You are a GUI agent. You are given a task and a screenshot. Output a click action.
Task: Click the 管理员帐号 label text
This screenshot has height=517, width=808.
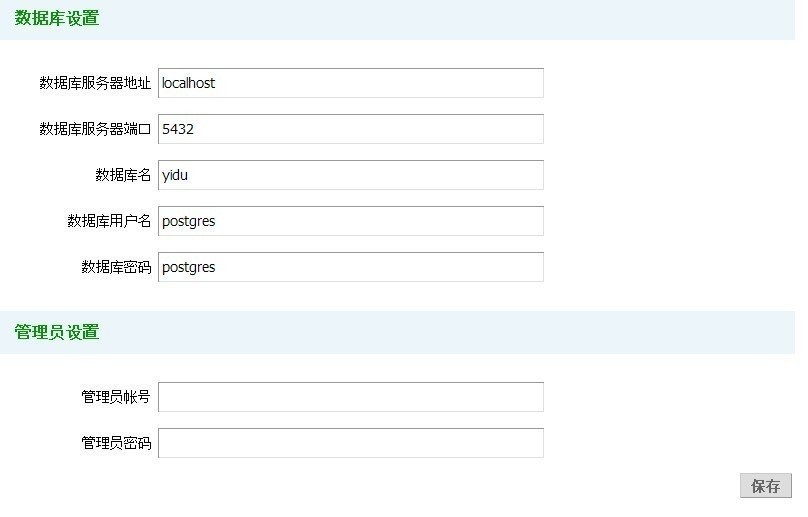pyautogui.click(x=116, y=397)
